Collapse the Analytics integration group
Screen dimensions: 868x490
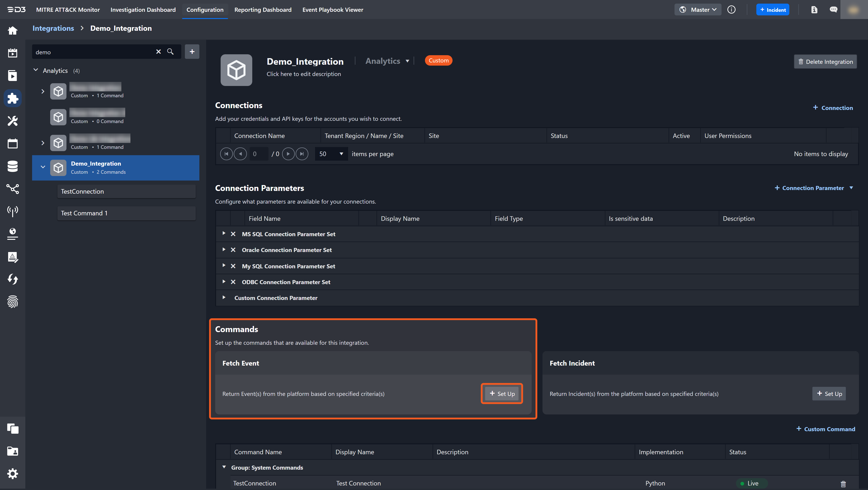[x=36, y=70]
